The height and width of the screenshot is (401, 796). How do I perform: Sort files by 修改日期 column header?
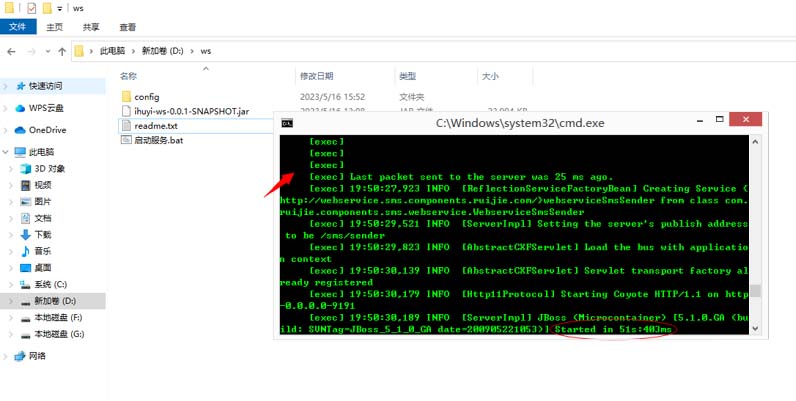[315, 76]
